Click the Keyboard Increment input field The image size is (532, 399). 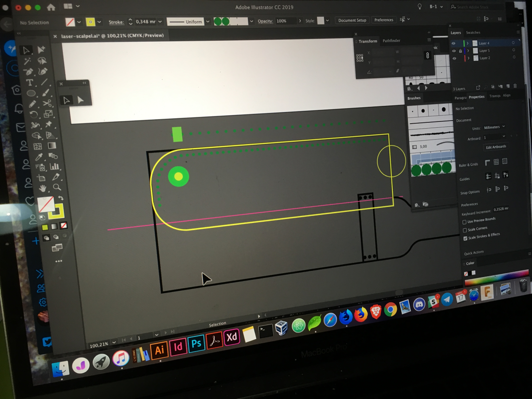(x=501, y=209)
